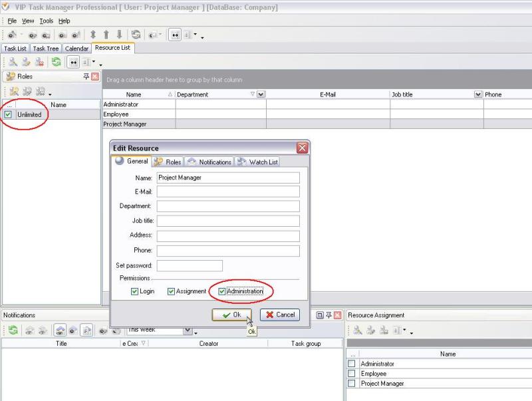Open the Notifications tab in Edit Resource
The width and height of the screenshot is (532, 401).
[209, 162]
